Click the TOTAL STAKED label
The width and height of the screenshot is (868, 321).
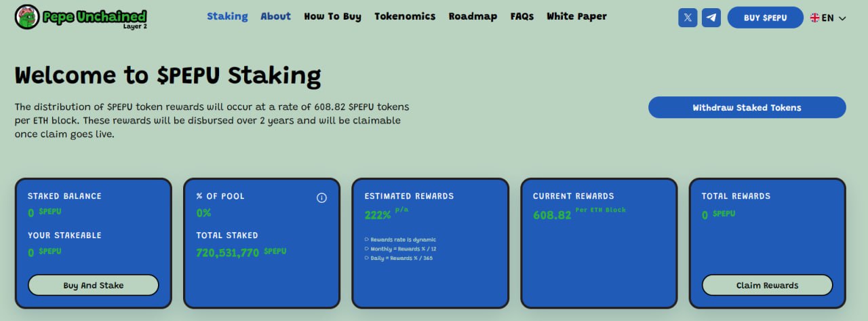(x=227, y=235)
